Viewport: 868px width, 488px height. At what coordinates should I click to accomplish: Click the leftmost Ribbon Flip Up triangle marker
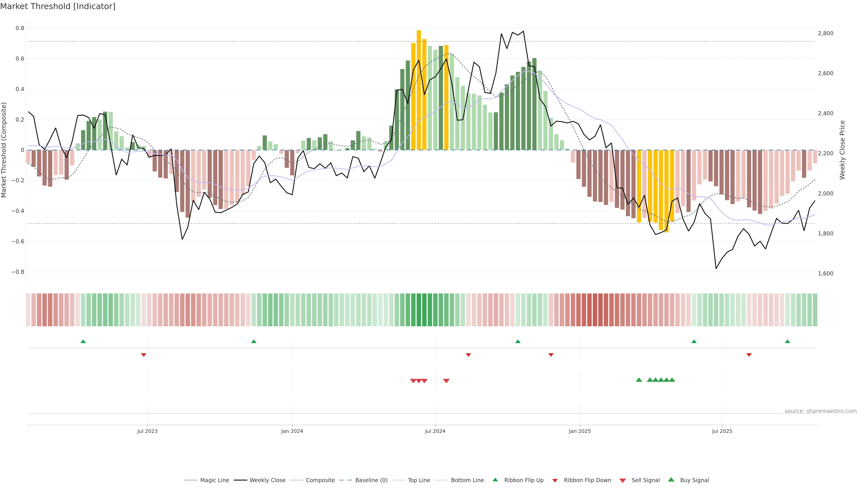(x=83, y=342)
